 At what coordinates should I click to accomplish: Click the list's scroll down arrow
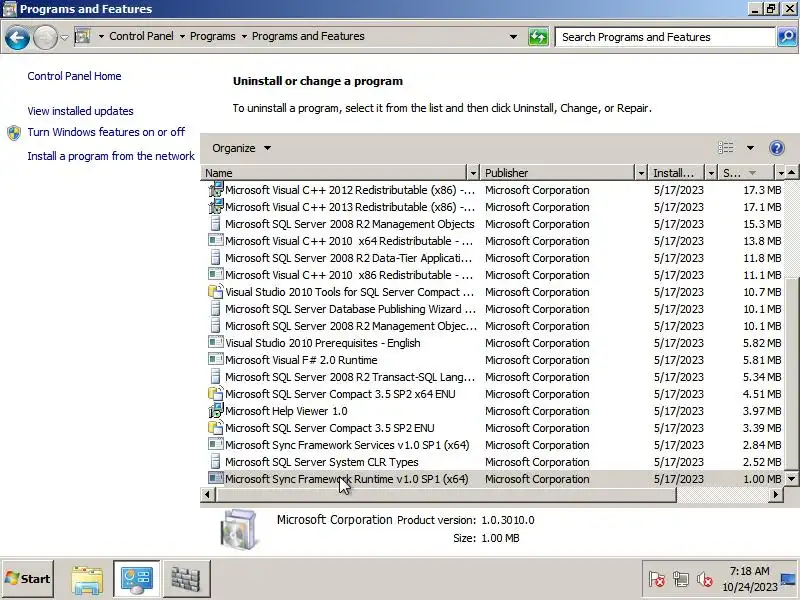[791, 479]
